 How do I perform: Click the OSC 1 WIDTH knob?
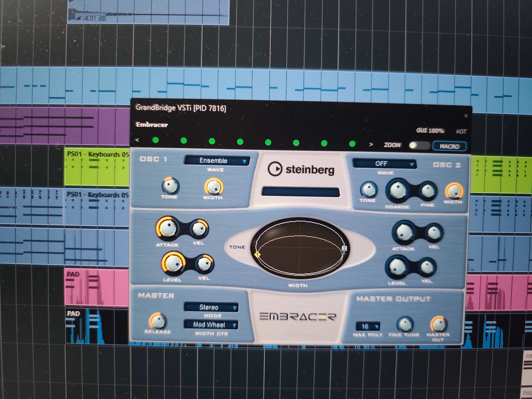[x=213, y=187]
